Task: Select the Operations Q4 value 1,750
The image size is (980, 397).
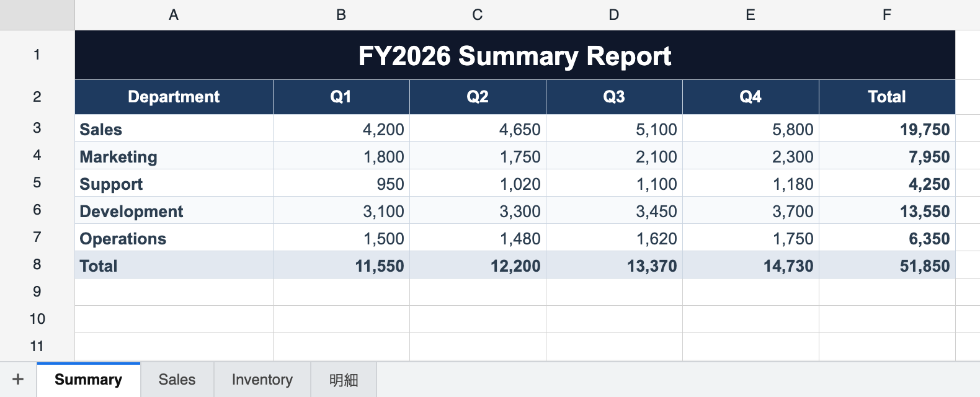Action: coord(751,238)
